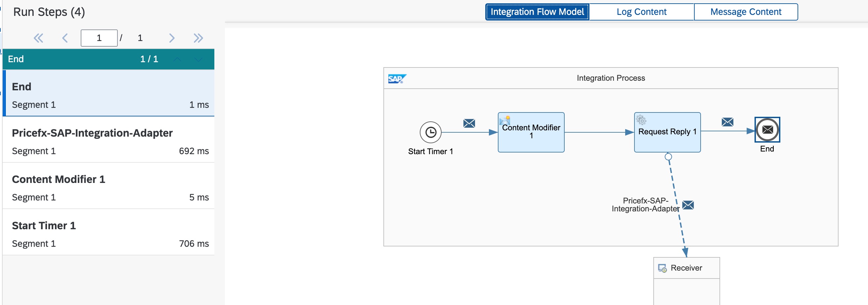Click envelope icon on Pricefx-SAP-Integration-Adapter line
Screen dimensions: 868x305
pyautogui.click(x=688, y=205)
